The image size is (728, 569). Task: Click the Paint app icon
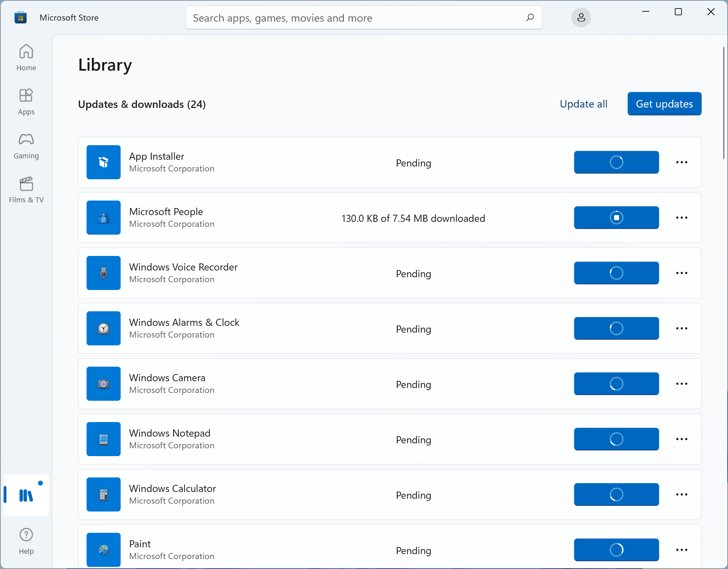coord(104,550)
